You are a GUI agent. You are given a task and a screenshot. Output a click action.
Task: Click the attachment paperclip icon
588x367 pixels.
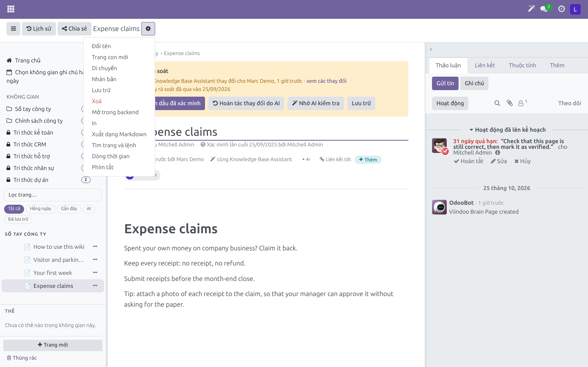(x=510, y=103)
